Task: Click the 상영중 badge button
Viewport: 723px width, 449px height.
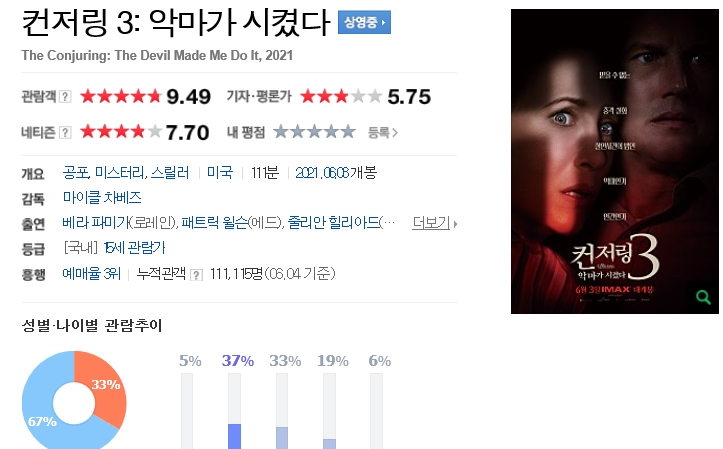Action: [x=364, y=22]
